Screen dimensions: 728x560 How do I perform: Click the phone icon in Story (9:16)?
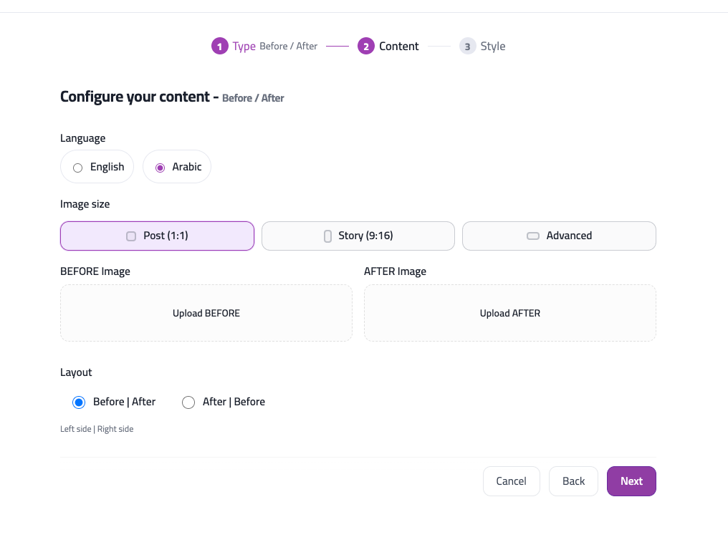pos(327,235)
